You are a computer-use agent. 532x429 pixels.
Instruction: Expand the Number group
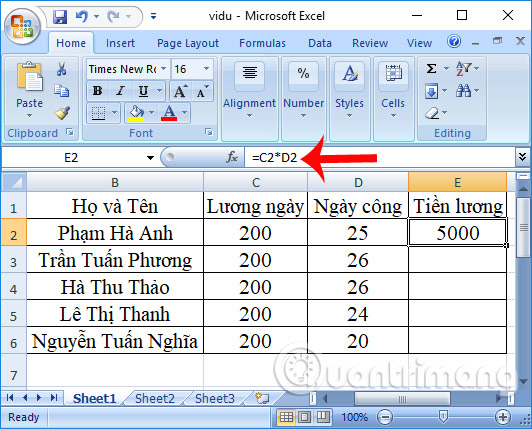click(x=303, y=98)
